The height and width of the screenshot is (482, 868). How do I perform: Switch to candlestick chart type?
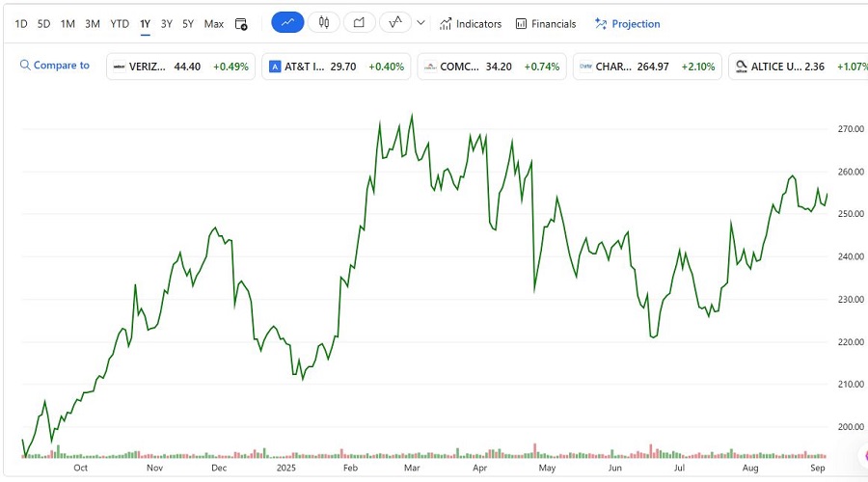click(324, 23)
